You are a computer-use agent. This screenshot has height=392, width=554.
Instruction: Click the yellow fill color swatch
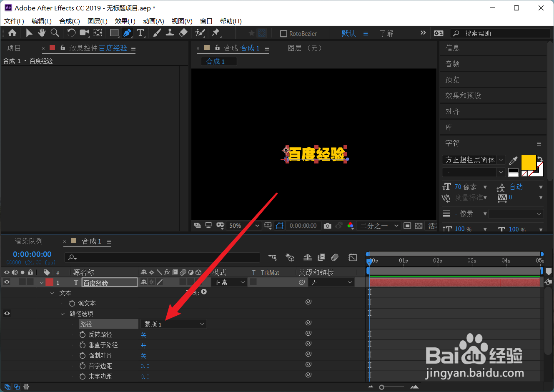pos(528,162)
